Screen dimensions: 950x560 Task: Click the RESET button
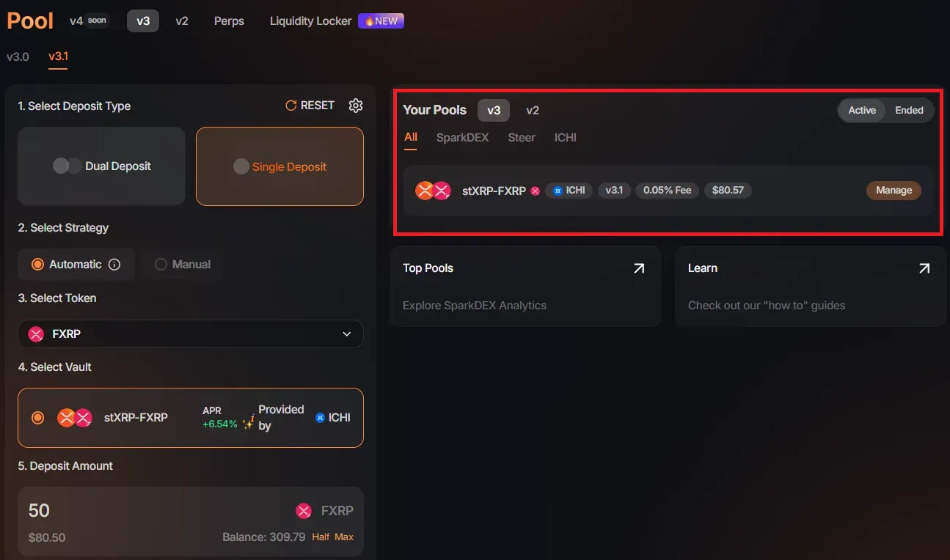point(310,106)
